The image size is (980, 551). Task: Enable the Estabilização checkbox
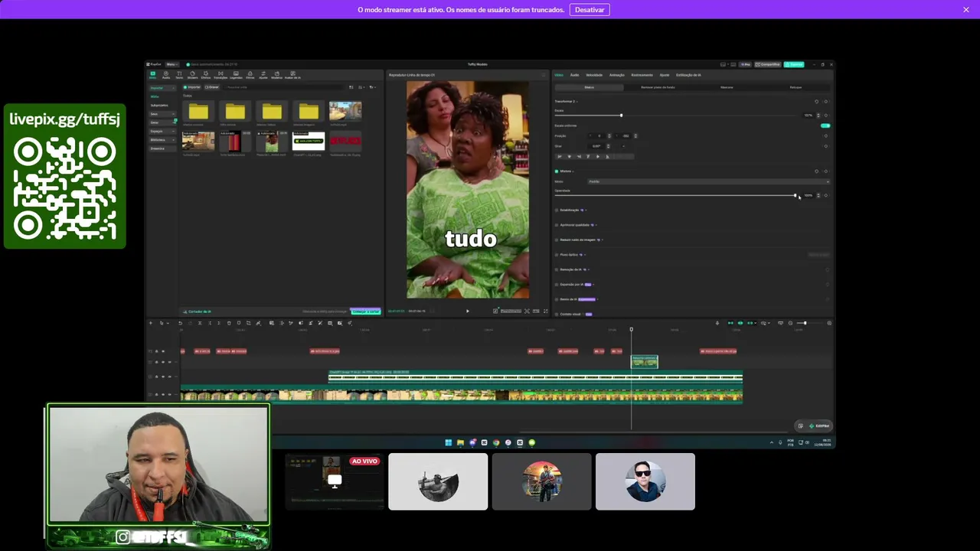pyautogui.click(x=557, y=210)
